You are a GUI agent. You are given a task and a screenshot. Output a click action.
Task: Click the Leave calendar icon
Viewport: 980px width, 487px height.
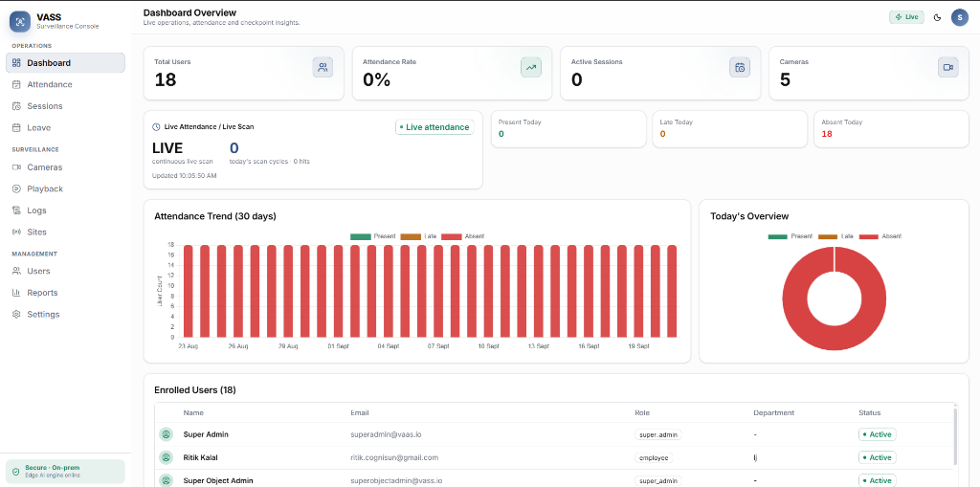17,127
